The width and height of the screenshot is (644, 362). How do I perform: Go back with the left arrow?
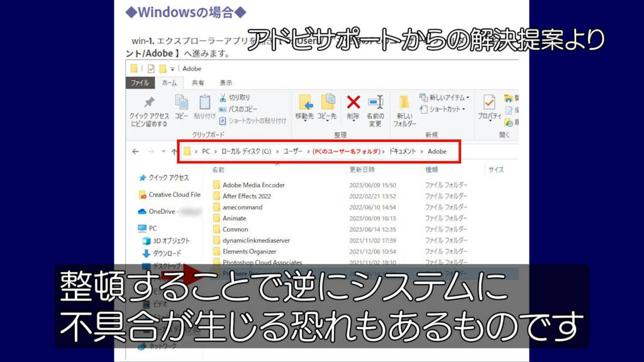[x=136, y=151]
